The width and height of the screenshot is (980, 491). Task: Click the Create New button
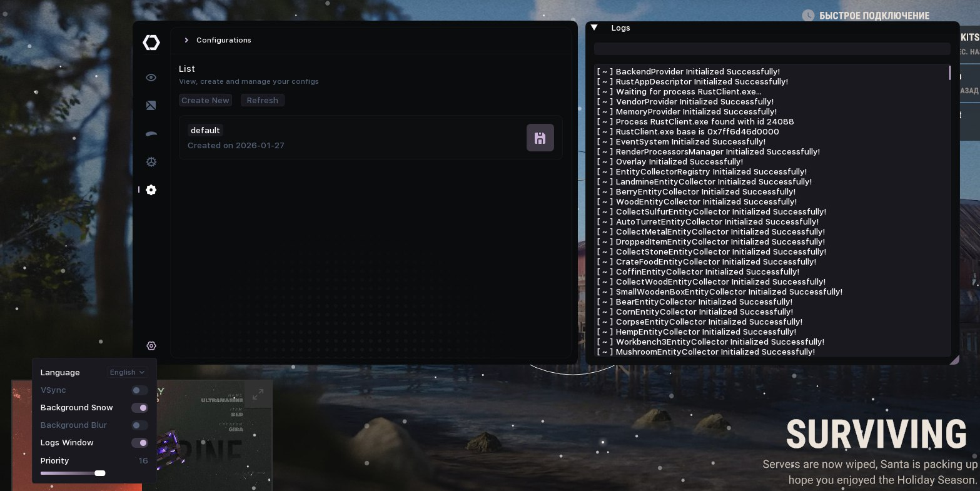click(205, 100)
